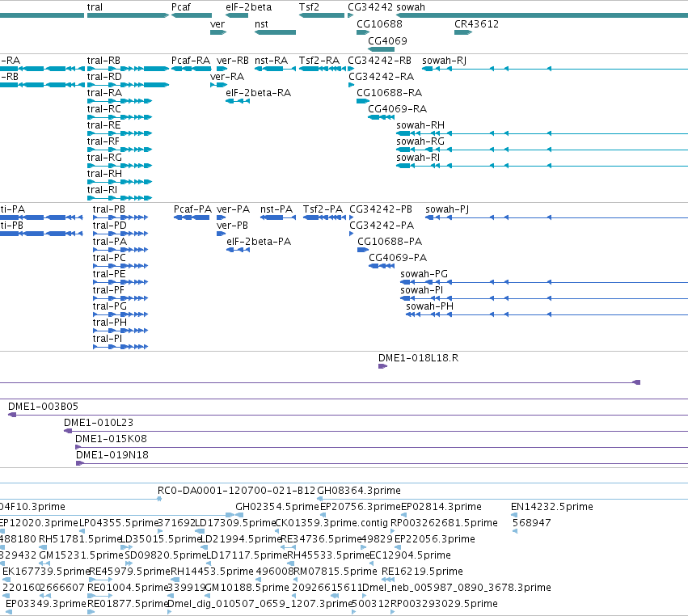Click the tral-RI transcript label
The image size is (688, 616).
point(102,190)
